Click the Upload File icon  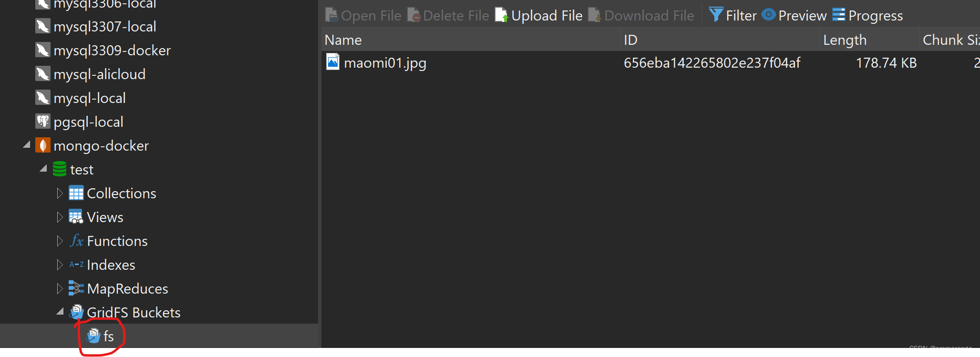pos(501,15)
